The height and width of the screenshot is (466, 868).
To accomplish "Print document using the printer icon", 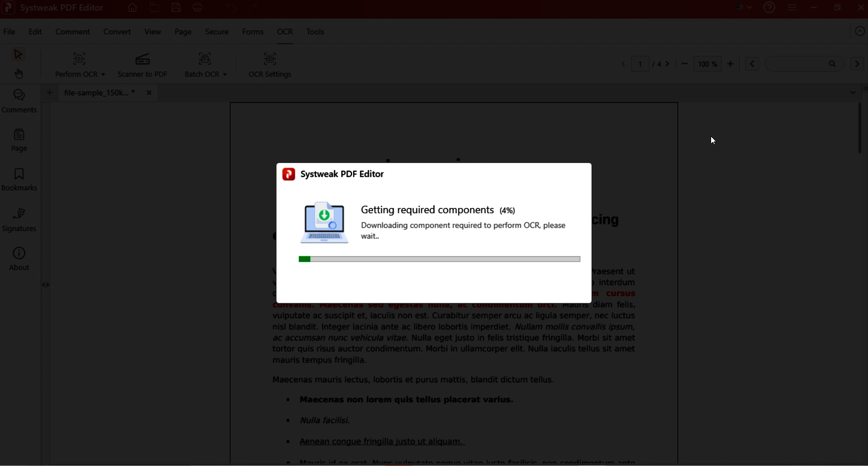I will point(198,8).
